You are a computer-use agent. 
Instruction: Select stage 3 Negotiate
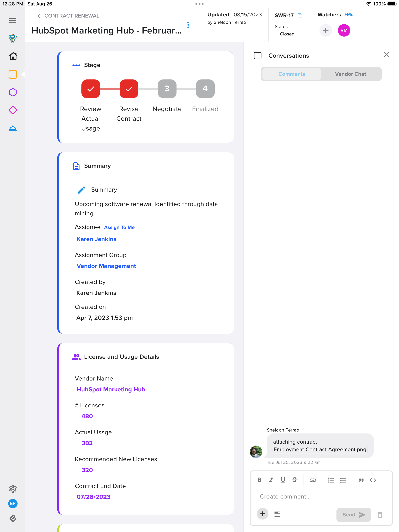[x=167, y=89]
